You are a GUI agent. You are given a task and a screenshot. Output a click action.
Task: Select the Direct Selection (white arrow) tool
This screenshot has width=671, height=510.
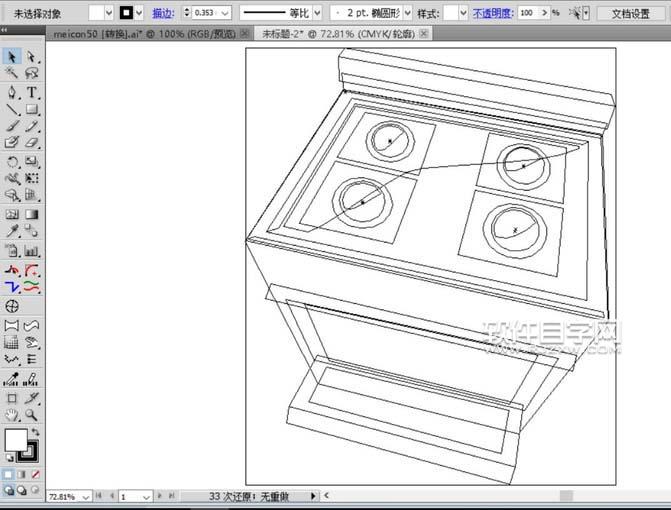pyautogui.click(x=31, y=56)
